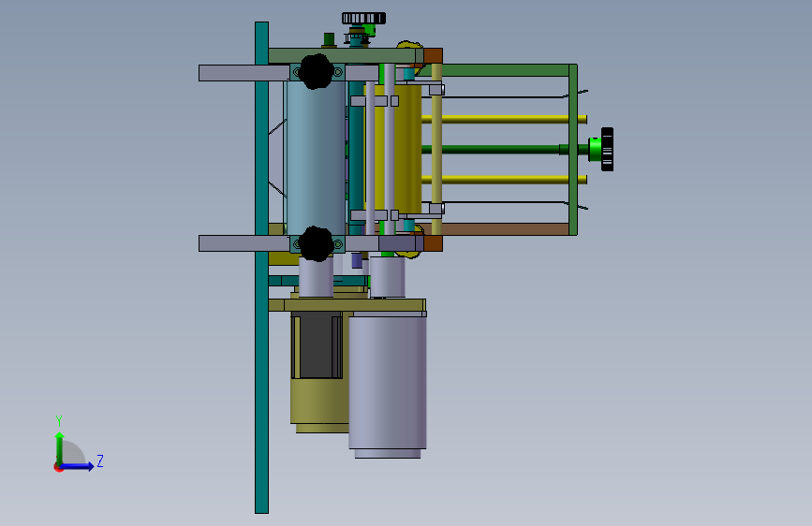Select the green frame's right vertical end bar

[573, 150]
